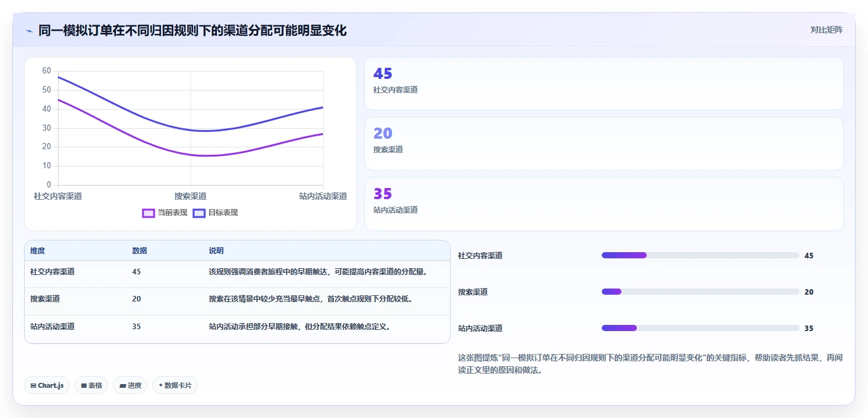Click the 对比矩阵 label in header
Viewport: 868px width, 418px height.
pos(826,30)
